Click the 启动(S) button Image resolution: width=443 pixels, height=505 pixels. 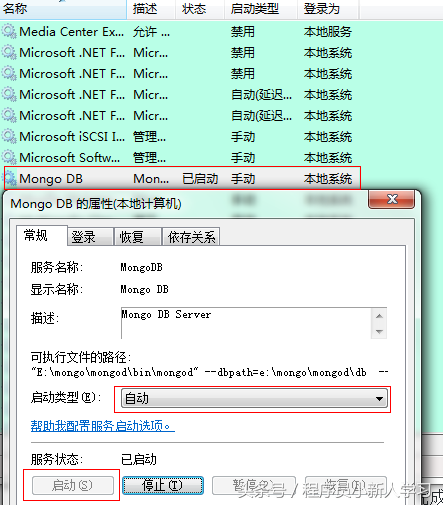(x=73, y=485)
